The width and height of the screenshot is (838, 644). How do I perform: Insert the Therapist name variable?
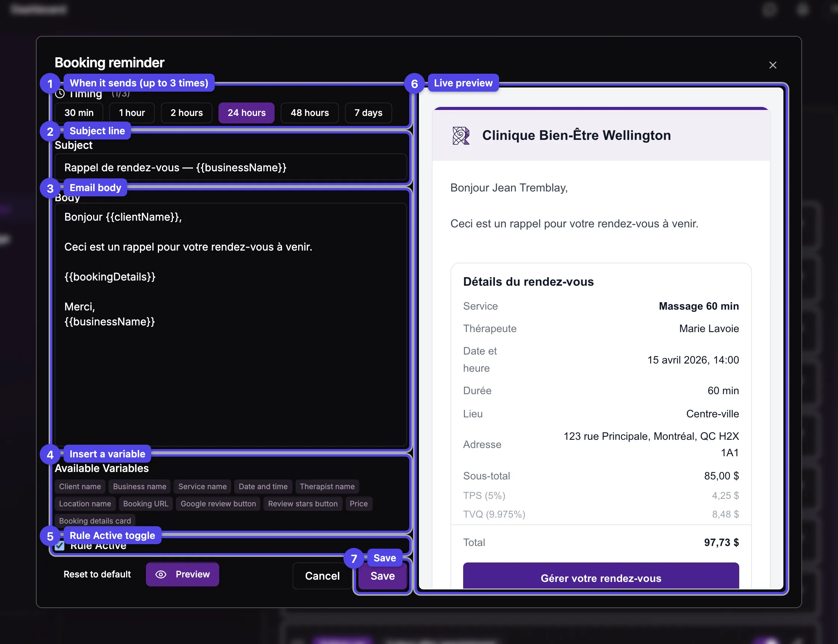(x=327, y=487)
